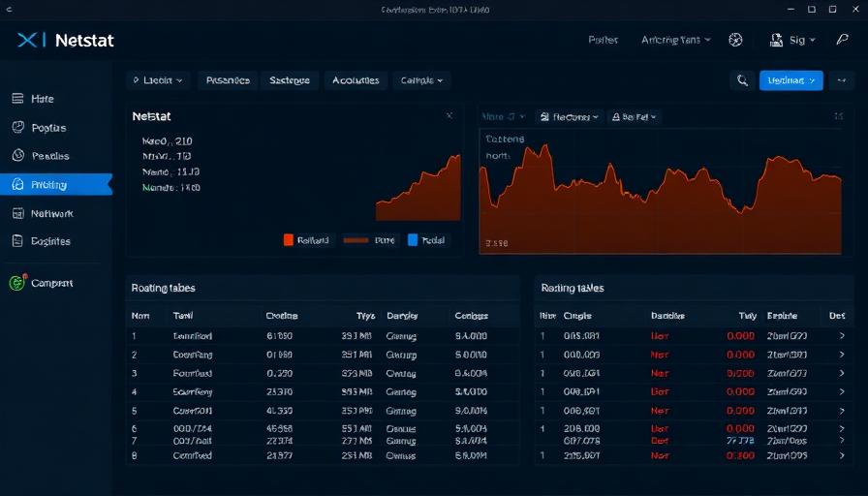Click the Peadles sidebar icon
Image resolution: width=868 pixels, height=496 pixels.
17,156
